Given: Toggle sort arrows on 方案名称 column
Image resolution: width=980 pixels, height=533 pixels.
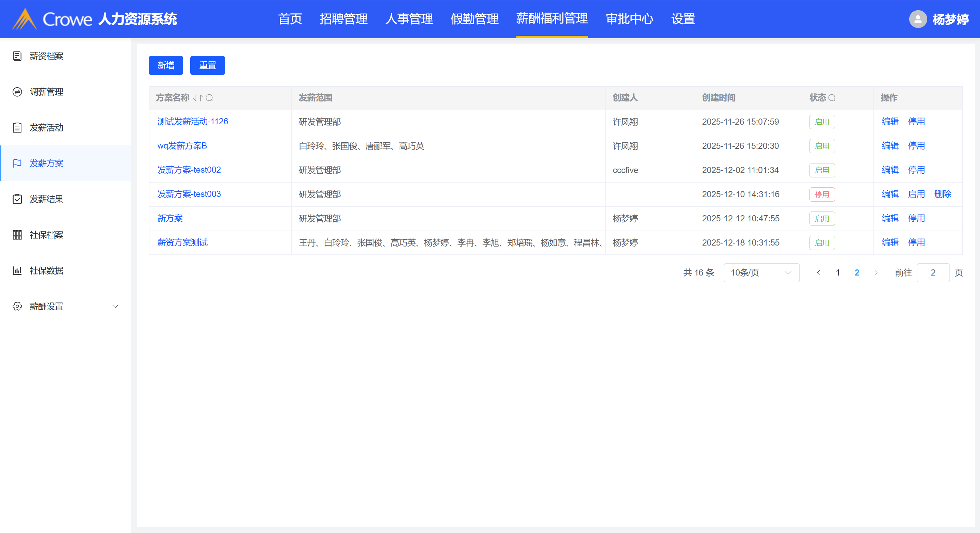Looking at the screenshot, I should click(x=198, y=98).
